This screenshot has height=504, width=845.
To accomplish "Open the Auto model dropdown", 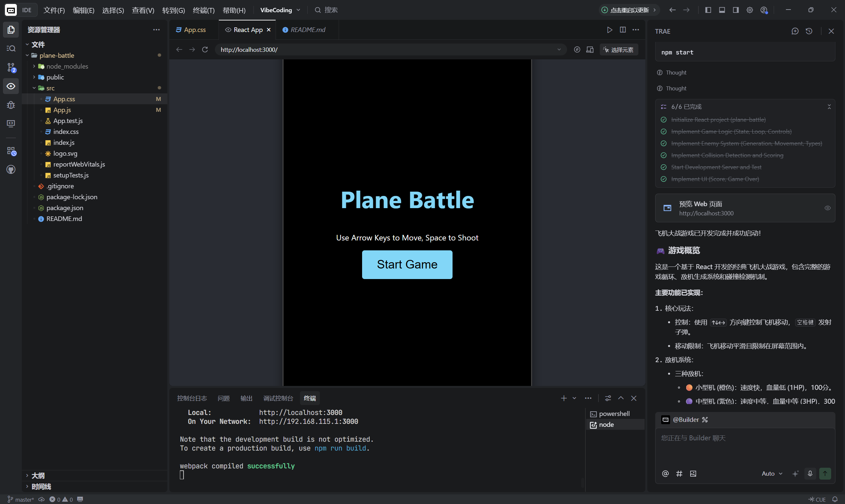I will (772, 473).
